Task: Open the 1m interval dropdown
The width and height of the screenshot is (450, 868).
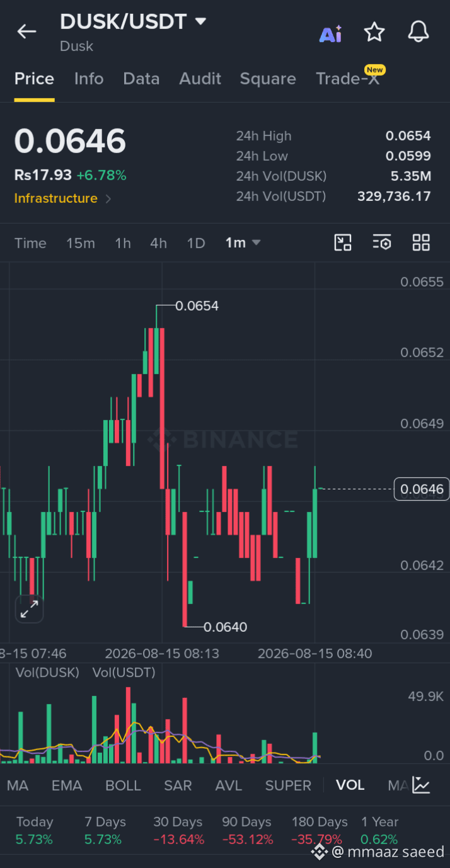Action: click(243, 243)
